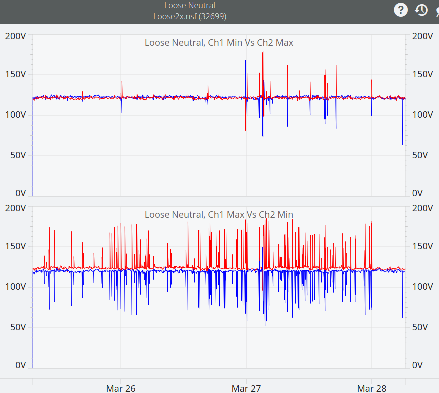This screenshot has width=439, height=393.
Task: Open the history clock icon
Action: click(x=421, y=10)
